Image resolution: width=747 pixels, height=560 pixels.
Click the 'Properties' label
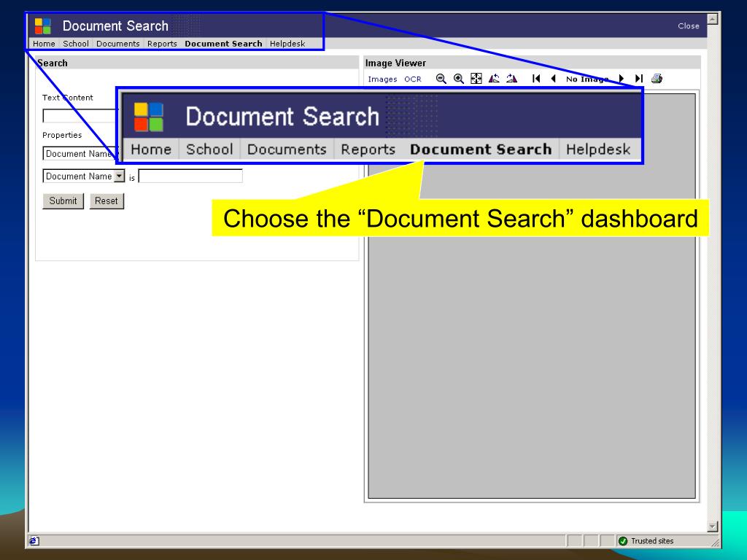pyautogui.click(x=62, y=135)
